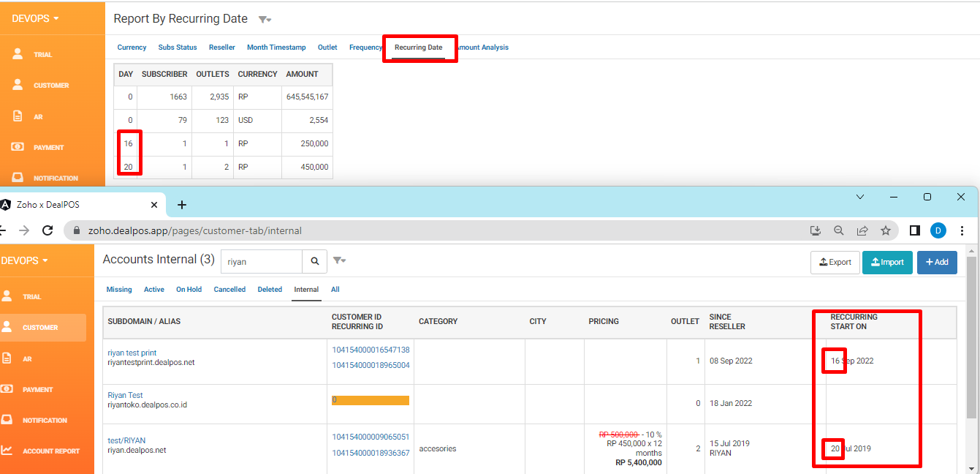
Task: Open customer ID 104154000009065051
Action: [371, 437]
